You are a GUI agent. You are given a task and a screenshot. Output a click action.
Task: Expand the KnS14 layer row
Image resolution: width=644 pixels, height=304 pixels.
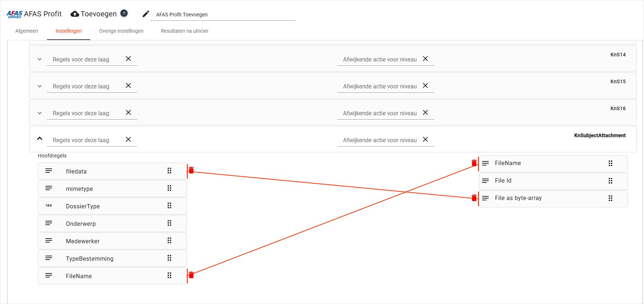click(x=40, y=59)
